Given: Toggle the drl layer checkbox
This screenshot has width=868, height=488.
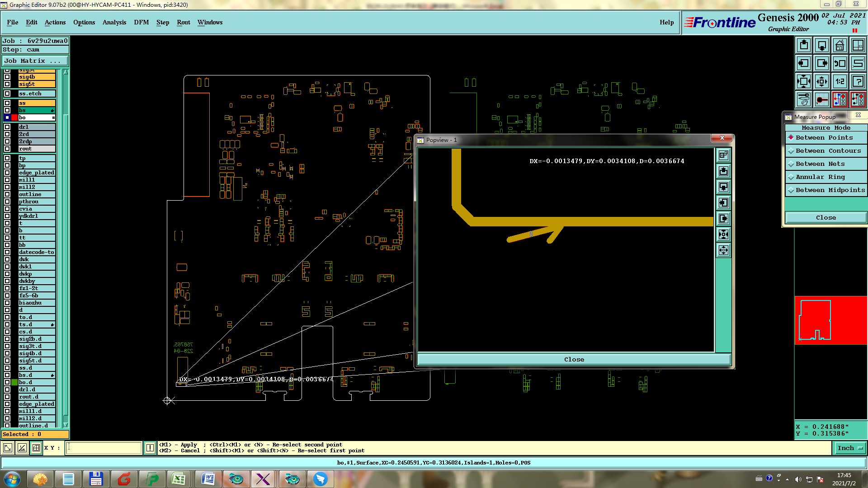Looking at the screenshot, I should point(7,127).
